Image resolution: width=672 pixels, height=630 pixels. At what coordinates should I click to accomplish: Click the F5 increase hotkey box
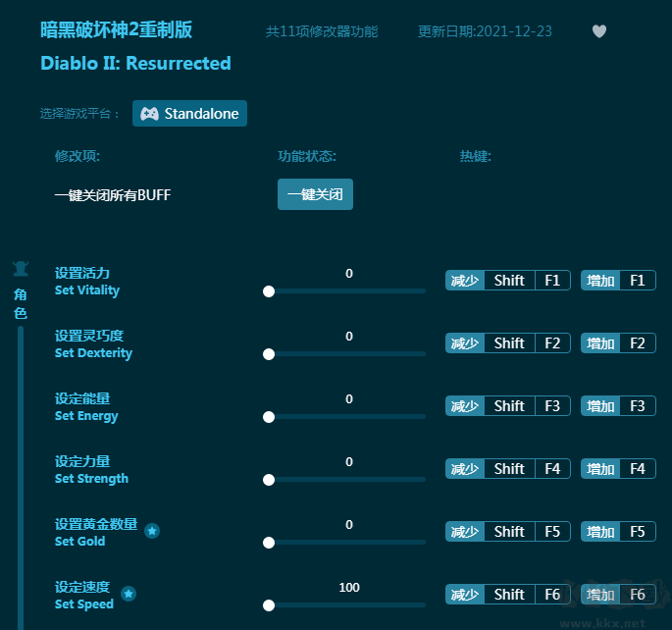click(x=638, y=532)
